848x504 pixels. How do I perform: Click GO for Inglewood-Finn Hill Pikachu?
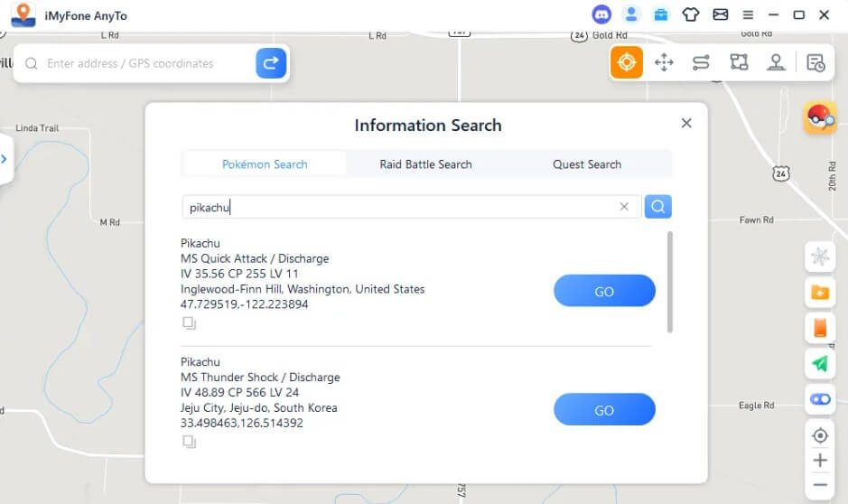click(x=605, y=291)
